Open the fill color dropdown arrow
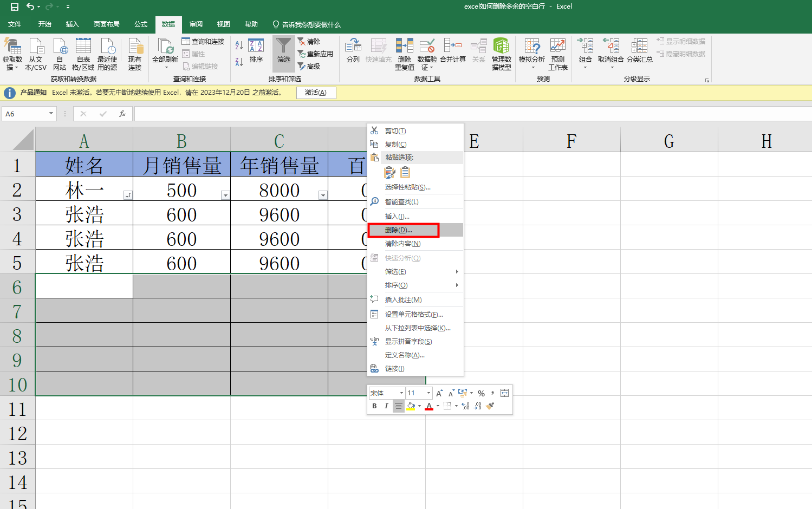The image size is (812, 509). (419, 406)
